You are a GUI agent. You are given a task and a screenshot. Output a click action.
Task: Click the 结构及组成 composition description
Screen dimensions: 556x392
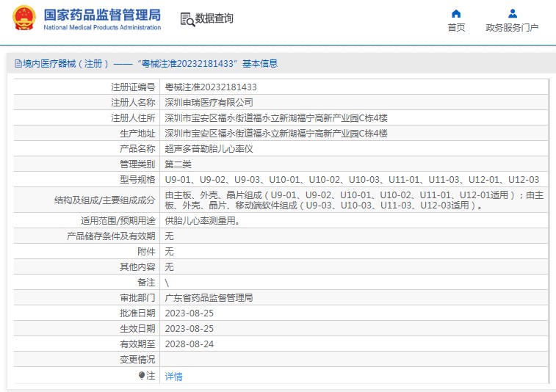click(x=354, y=200)
